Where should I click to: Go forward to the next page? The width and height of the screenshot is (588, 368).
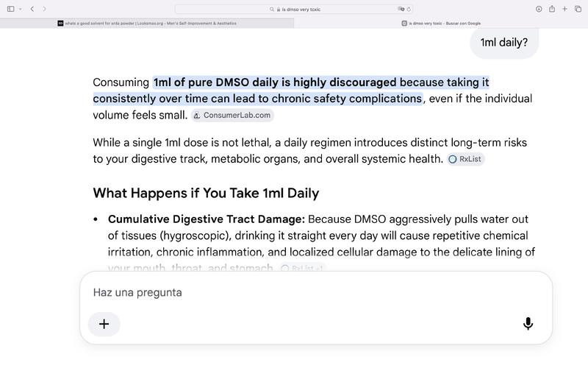tap(44, 9)
